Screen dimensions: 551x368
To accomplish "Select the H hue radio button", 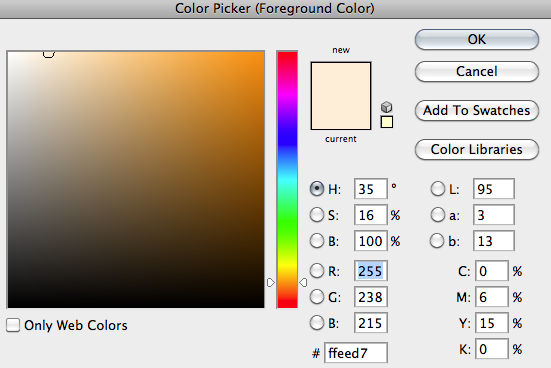I will [x=317, y=189].
